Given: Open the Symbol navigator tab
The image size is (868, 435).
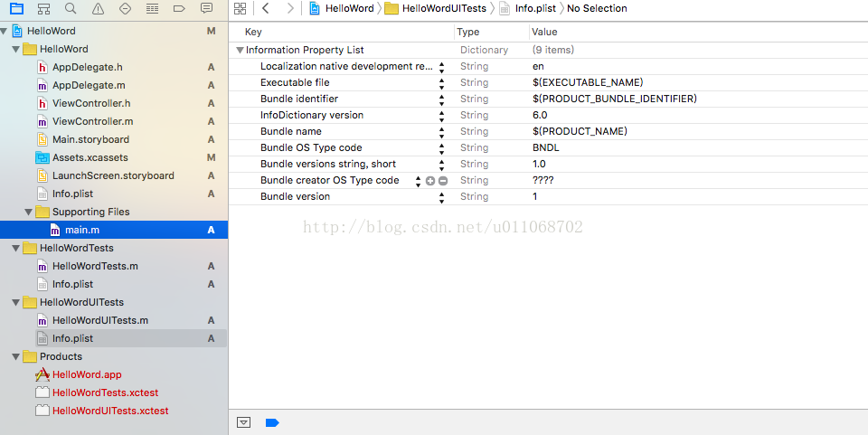Looking at the screenshot, I should [43, 8].
